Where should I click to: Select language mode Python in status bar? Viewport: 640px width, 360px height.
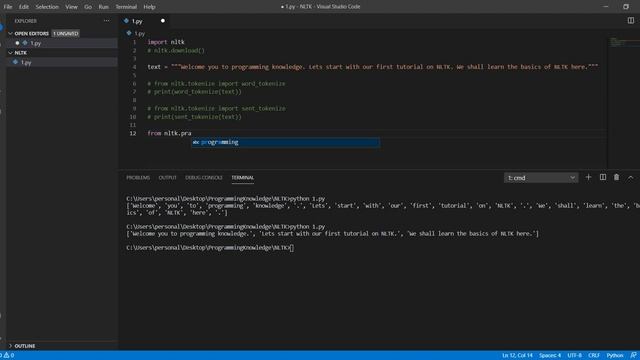615,356
